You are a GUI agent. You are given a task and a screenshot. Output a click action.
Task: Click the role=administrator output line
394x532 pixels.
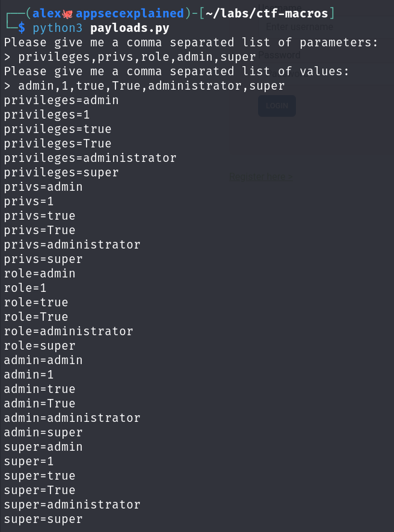[69, 332]
